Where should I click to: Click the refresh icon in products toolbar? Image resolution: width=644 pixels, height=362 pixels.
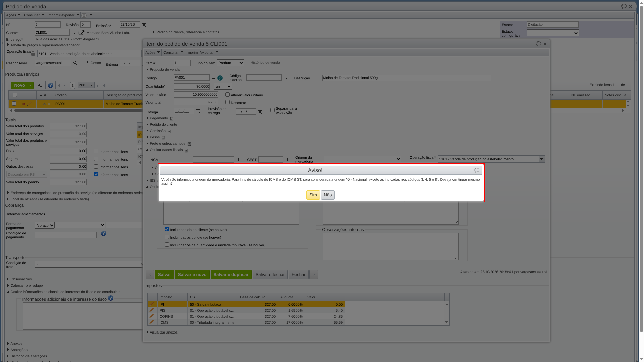41,85
